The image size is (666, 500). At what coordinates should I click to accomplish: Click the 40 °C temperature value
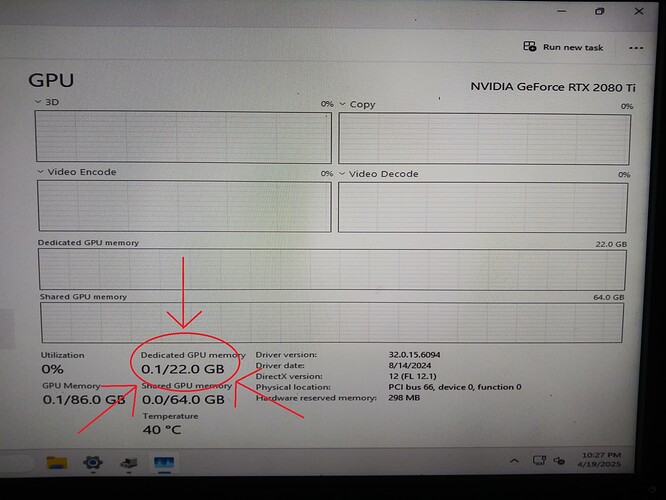click(162, 429)
